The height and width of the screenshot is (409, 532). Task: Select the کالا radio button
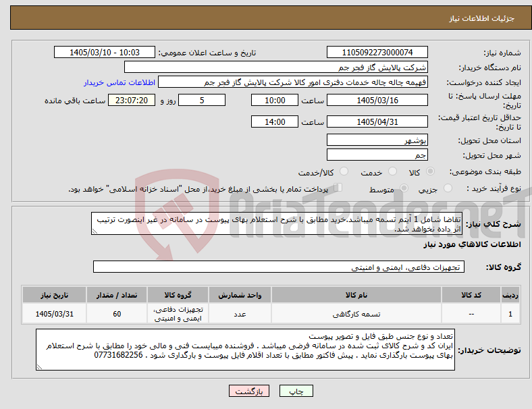tap(430, 171)
